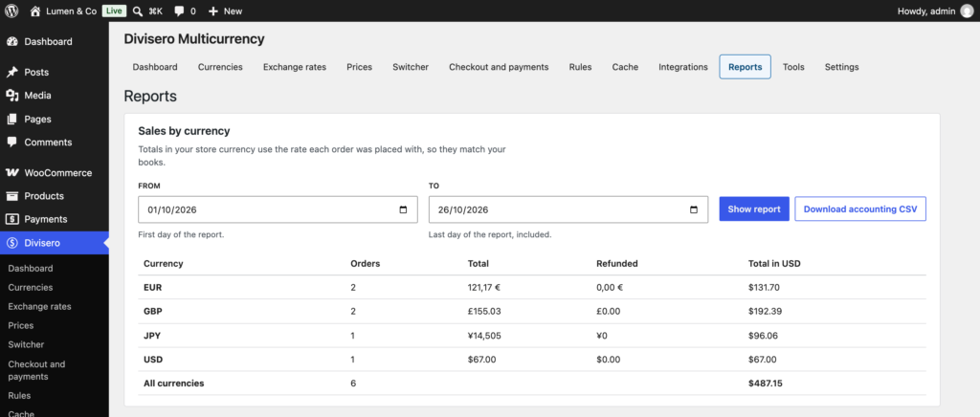Viewport: 980px width, 417px height.
Task: Click the Divisero currency icon in sidebar
Action: 11,243
